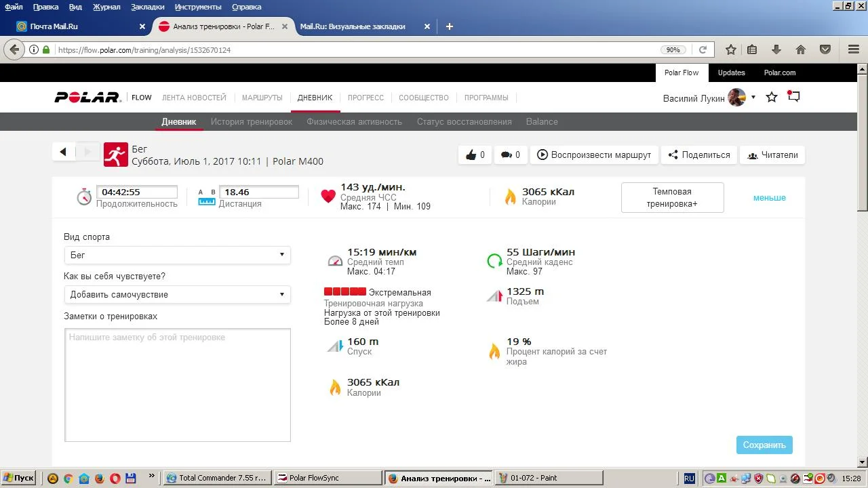Click the Firefox reload page icon

point(703,49)
